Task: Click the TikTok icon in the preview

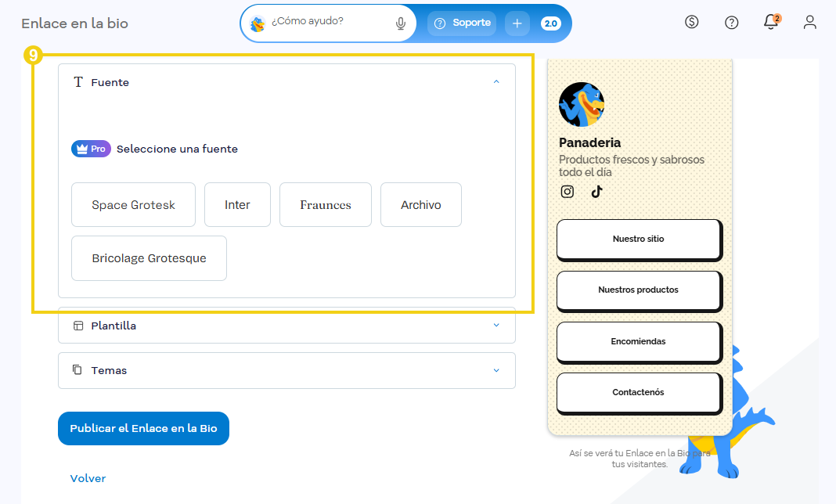Action: click(x=596, y=192)
